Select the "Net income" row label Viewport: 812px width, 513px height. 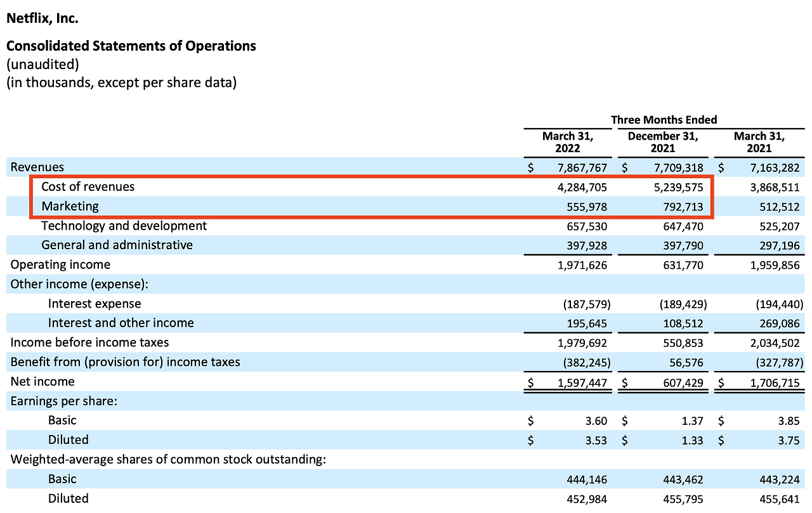tap(43, 381)
